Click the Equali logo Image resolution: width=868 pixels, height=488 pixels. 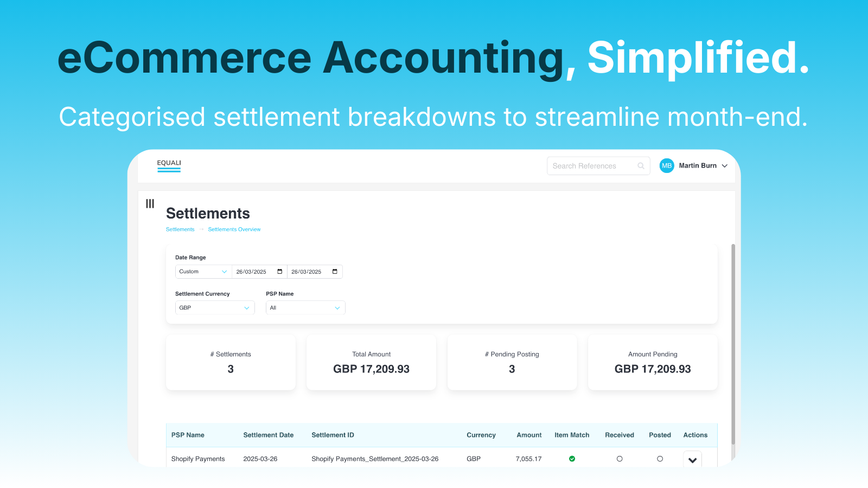[169, 165]
